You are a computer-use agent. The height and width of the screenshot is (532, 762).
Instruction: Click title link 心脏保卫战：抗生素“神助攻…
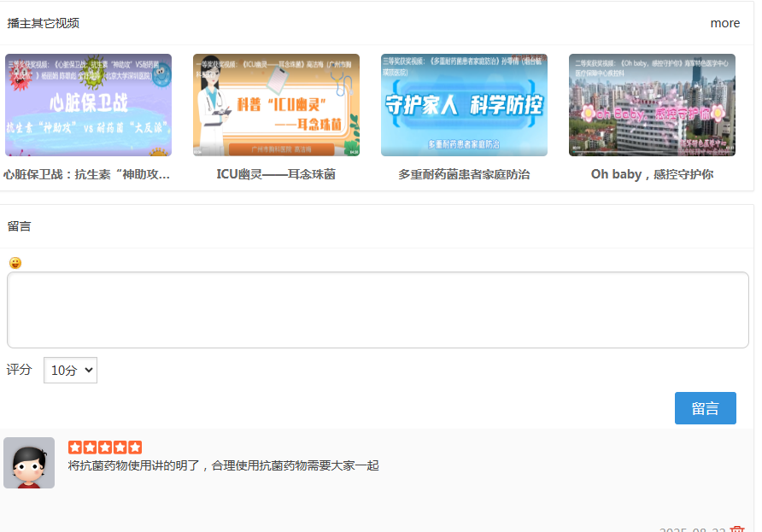tap(88, 174)
